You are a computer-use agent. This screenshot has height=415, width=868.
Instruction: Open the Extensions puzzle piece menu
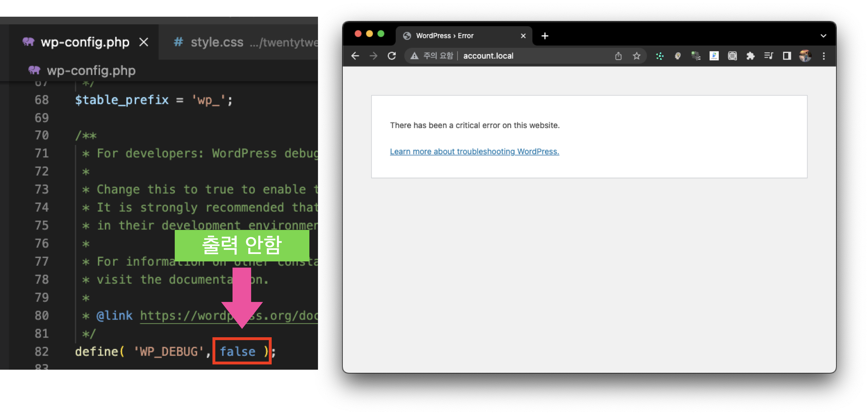click(x=750, y=56)
